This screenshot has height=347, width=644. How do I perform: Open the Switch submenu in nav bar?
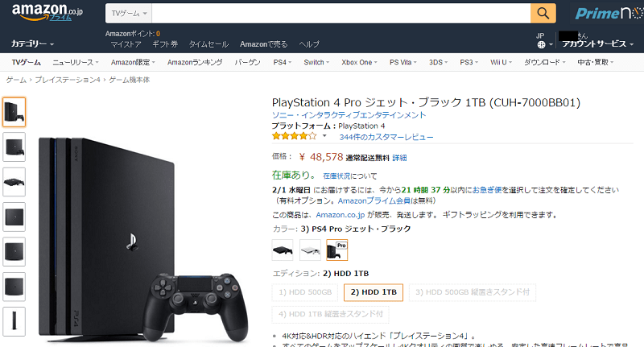click(x=316, y=63)
